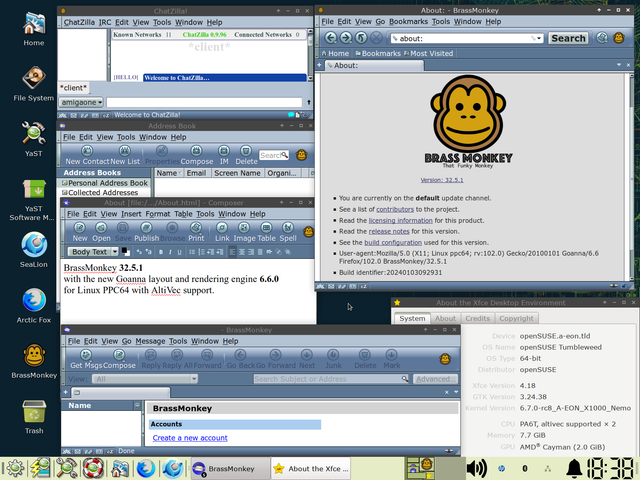Click BrassMonkey taskbar button
This screenshot has height=480, width=640.
tap(230, 469)
